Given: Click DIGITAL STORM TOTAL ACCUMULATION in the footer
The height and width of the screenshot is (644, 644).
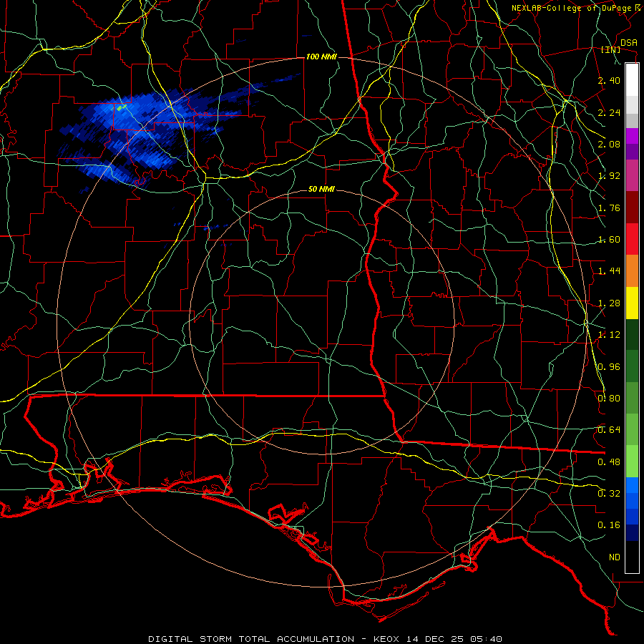Looking at the screenshot, I should (251, 639).
